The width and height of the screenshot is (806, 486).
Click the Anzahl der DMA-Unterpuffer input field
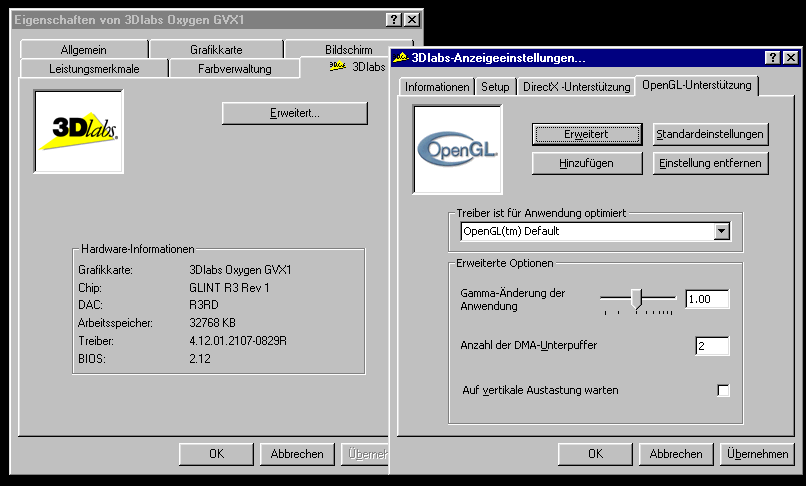pyautogui.click(x=712, y=346)
